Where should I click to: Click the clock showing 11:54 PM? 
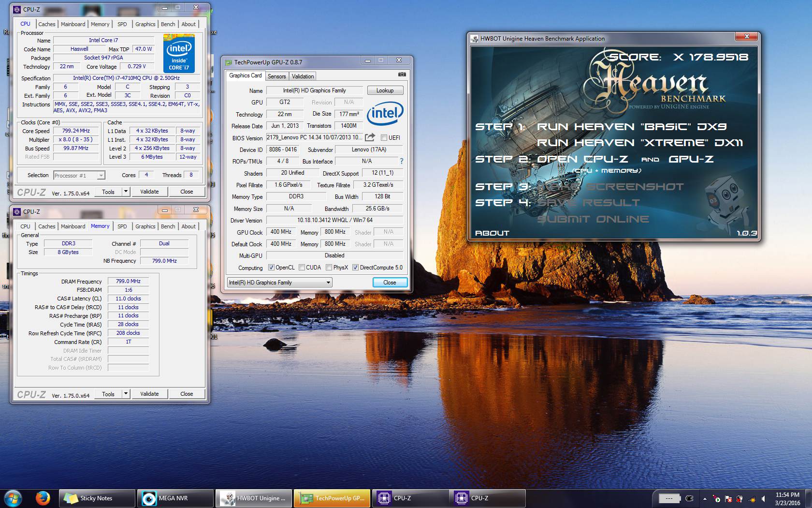pos(787,494)
